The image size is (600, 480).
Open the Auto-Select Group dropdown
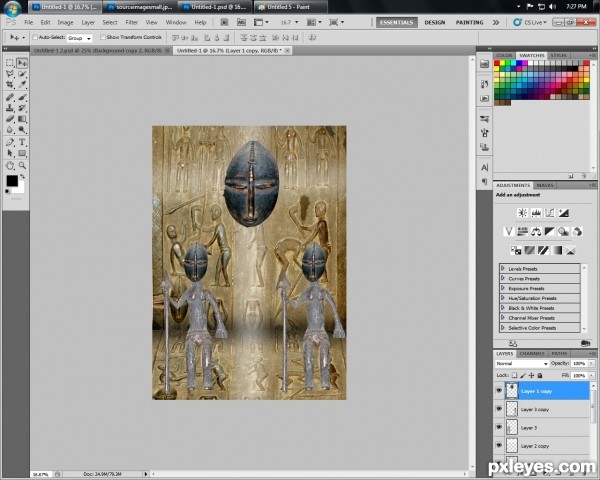(x=80, y=38)
